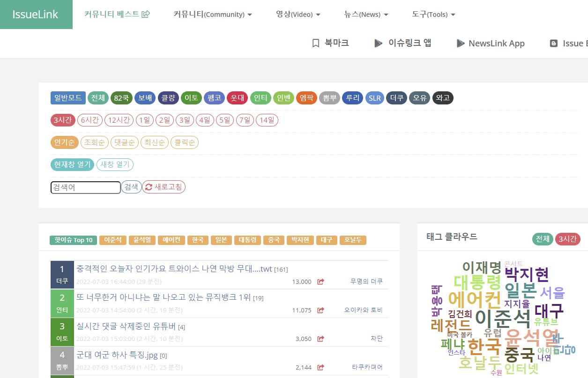Select the 오유 community filter
Screen dimensions: 588x378
(x=419, y=98)
